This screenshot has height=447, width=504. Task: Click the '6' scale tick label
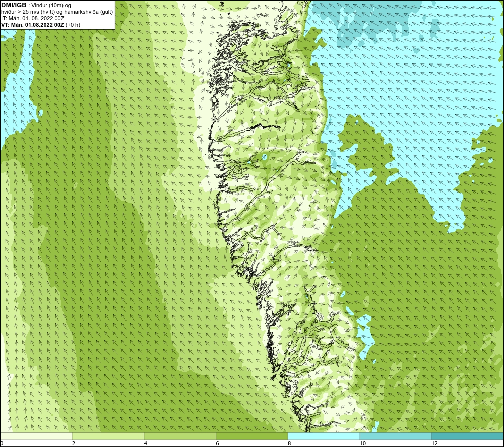(x=218, y=444)
